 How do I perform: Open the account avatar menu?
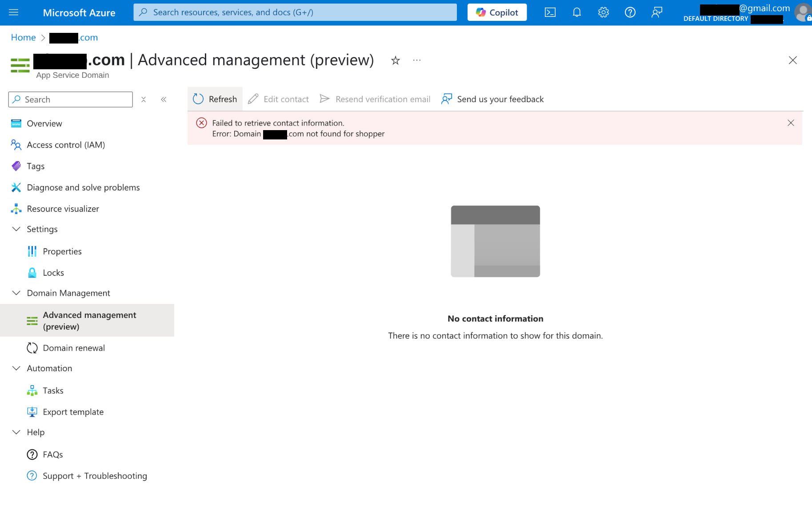point(803,12)
